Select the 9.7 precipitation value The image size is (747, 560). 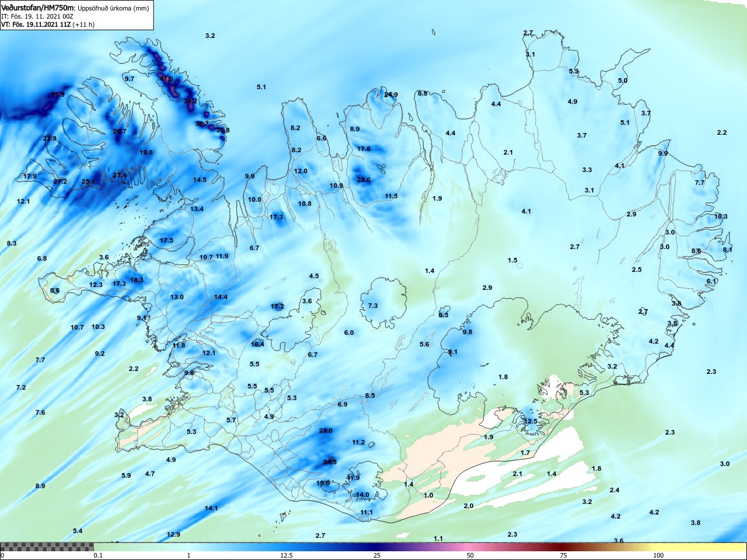[x=129, y=79]
